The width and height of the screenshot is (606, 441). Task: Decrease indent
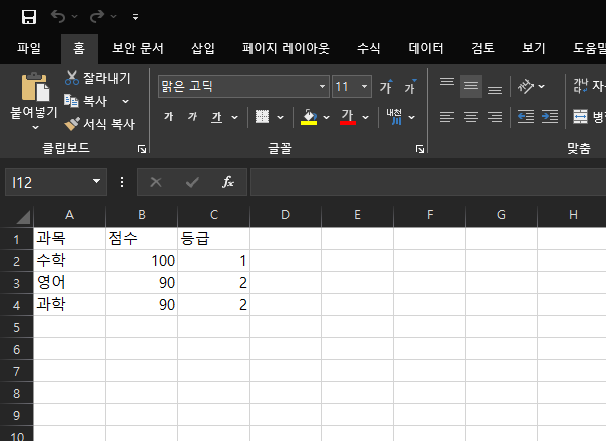tap(526, 117)
